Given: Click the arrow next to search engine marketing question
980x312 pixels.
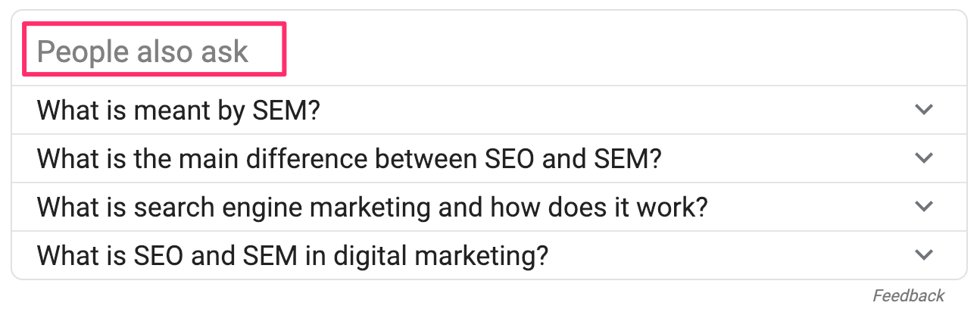Looking at the screenshot, I should (x=923, y=207).
